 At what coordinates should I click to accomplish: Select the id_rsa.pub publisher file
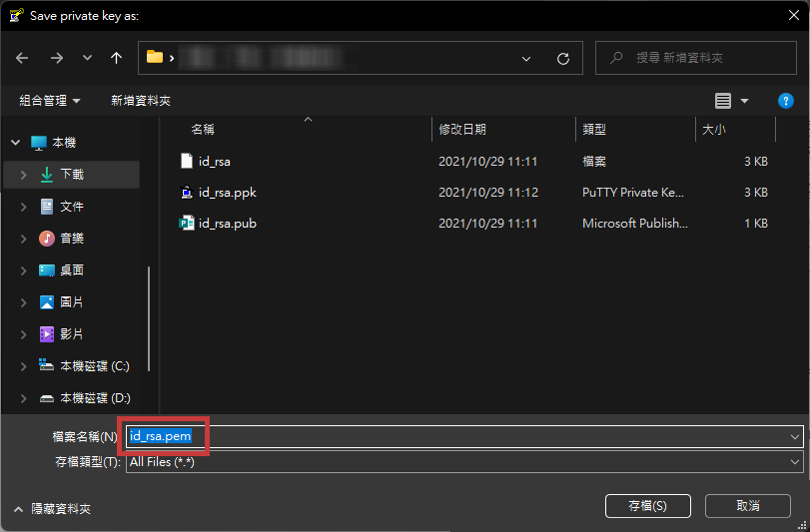227,224
